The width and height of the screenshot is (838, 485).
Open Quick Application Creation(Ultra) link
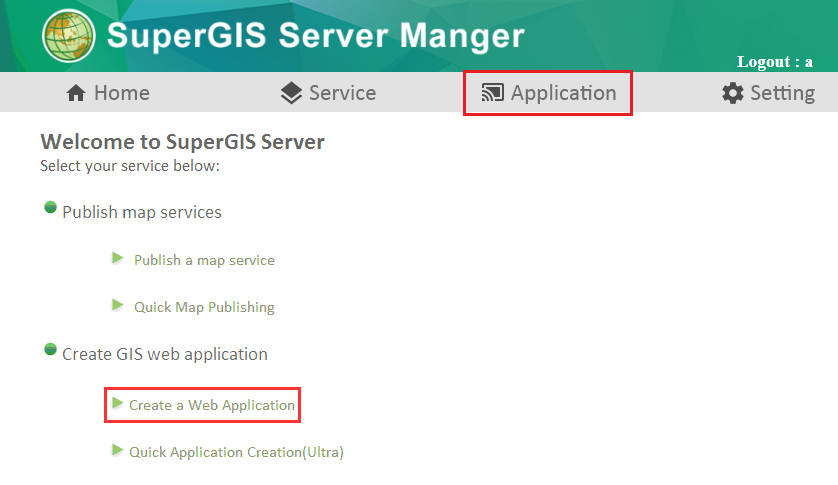point(236,452)
